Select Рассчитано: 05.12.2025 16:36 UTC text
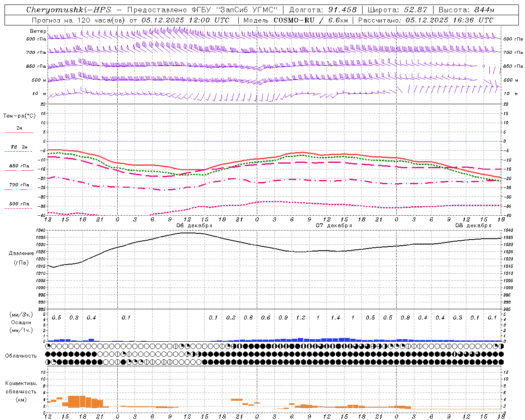The width and height of the screenshot is (525, 420). (x=426, y=20)
